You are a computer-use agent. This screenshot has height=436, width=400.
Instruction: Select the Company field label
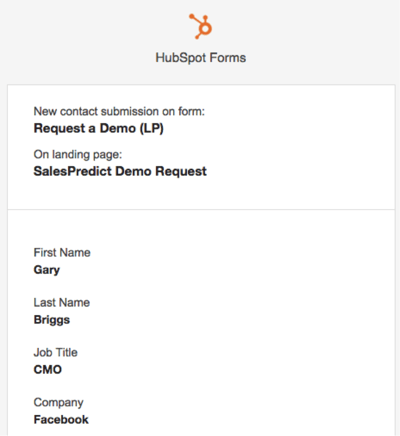pos(58,403)
